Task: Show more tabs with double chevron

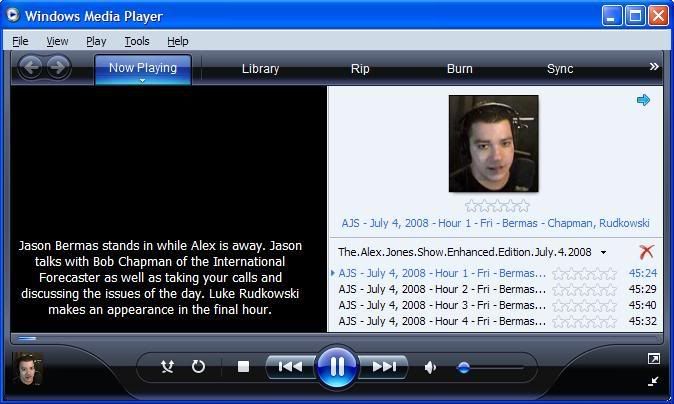Action: point(654,67)
